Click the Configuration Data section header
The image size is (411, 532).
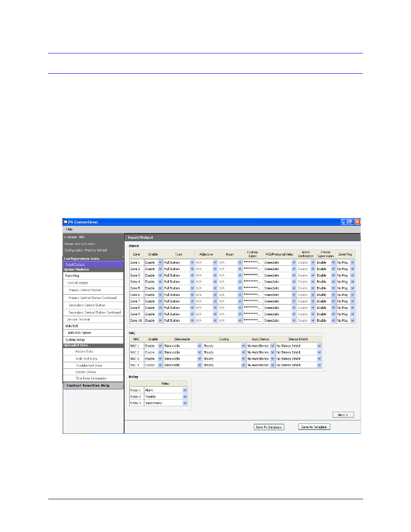(x=93, y=259)
